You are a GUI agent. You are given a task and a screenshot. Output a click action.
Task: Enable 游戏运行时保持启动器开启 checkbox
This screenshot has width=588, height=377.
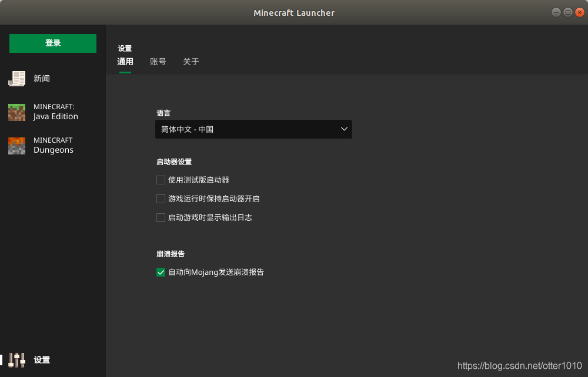[161, 199]
